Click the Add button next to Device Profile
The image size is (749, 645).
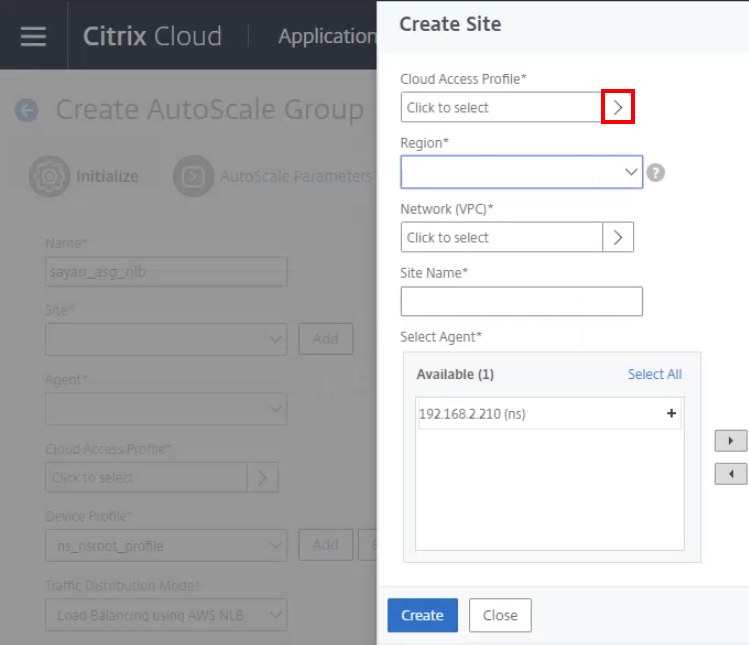[325, 545]
